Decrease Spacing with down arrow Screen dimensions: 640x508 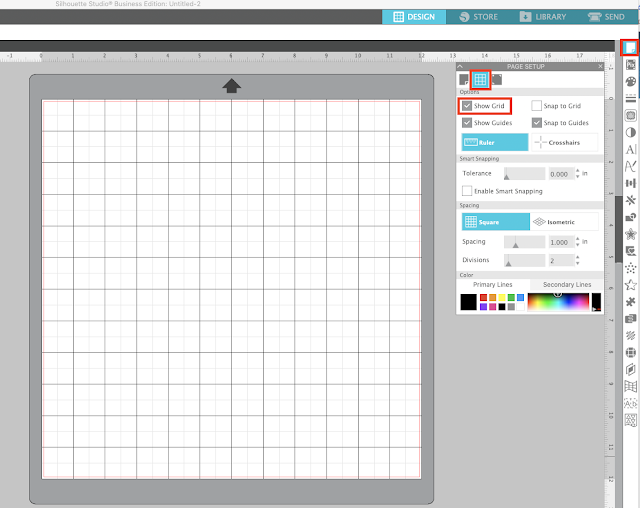tap(578, 245)
